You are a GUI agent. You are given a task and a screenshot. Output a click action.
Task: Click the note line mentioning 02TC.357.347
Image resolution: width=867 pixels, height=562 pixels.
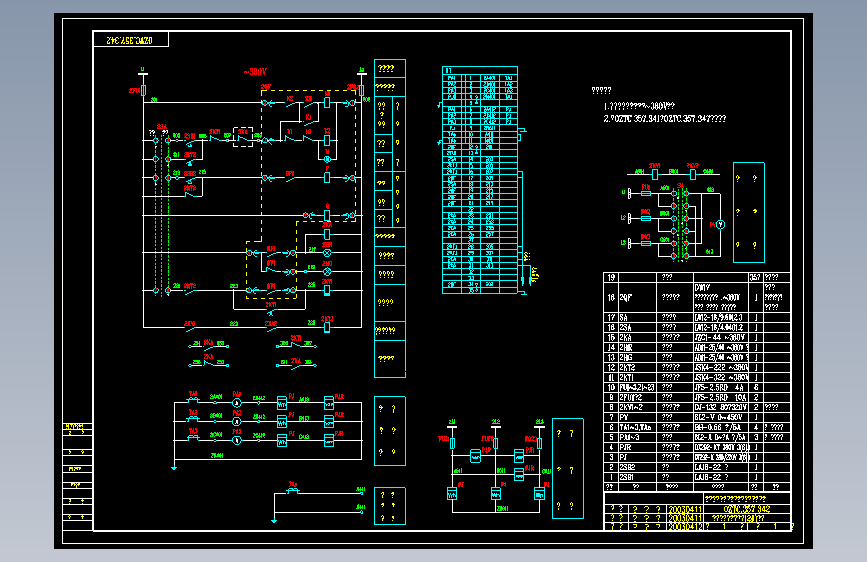pos(665,118)
